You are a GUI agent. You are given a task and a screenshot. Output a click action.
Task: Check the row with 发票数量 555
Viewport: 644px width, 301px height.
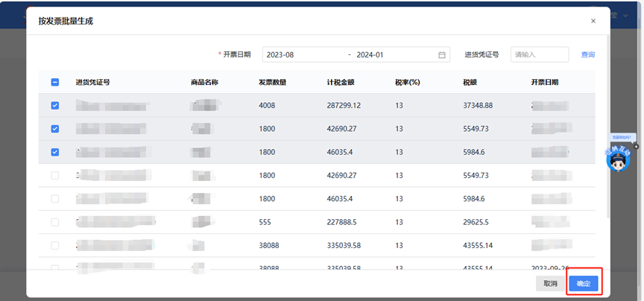(54, 222)
